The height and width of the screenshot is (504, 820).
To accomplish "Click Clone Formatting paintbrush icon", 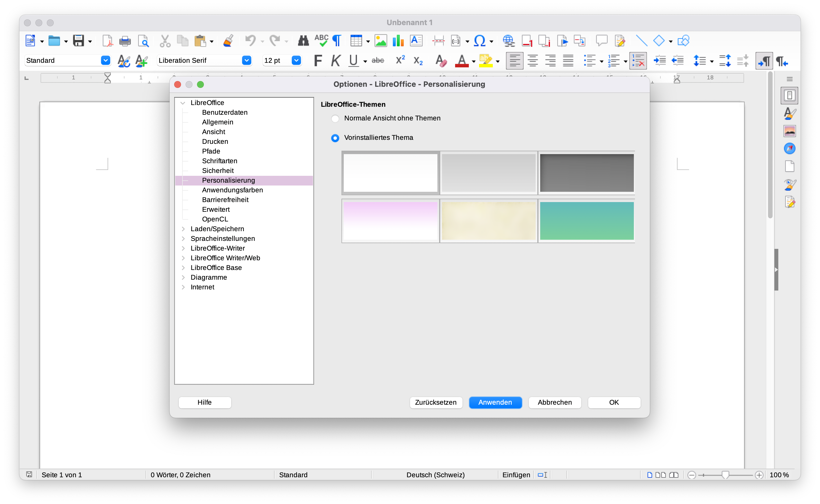I will pyautogui.click(x=228, y=41).
